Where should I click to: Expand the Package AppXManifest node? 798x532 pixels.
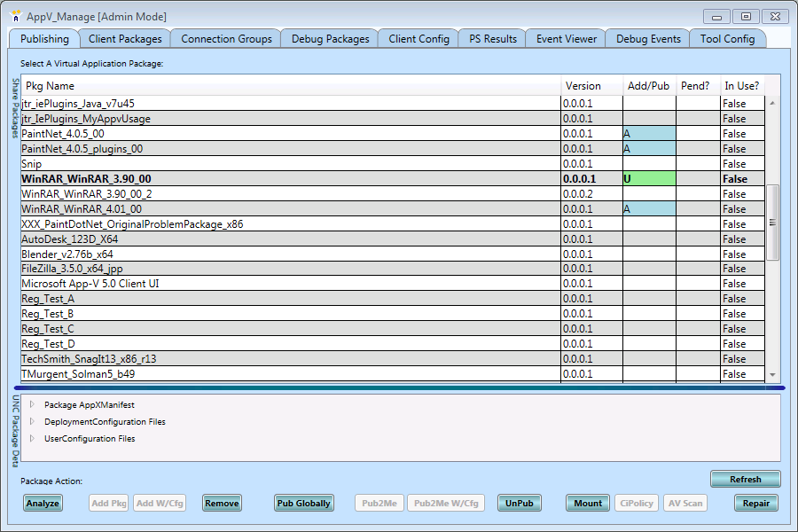click(x=33, y=404)
